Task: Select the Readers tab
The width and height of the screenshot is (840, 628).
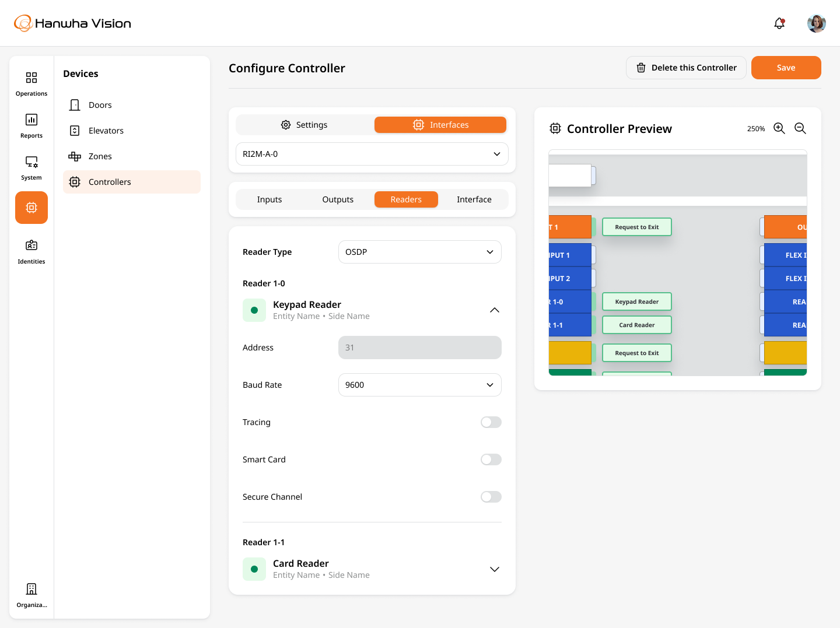Action: [x=406, y=199]
